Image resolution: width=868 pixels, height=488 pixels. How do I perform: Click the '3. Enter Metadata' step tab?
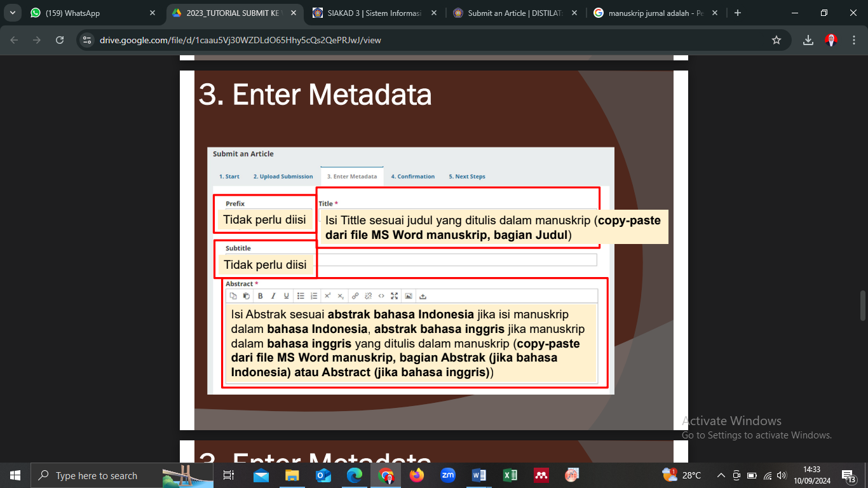coord(352,177)
